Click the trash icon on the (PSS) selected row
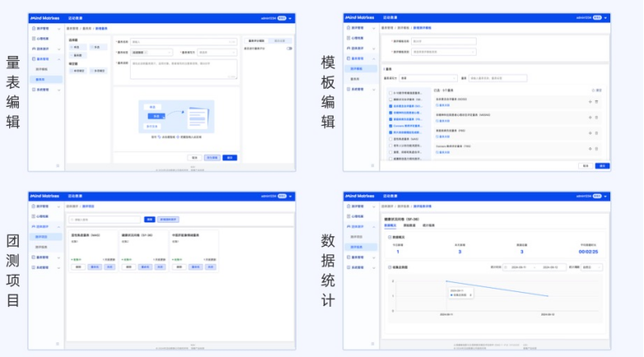The height and width of the screenshot is (357, 644). (597, 133)
